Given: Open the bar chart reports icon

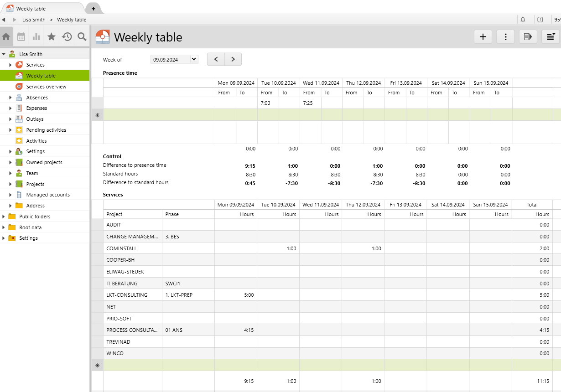Looking at the screenshot, I should click(36, 37).
